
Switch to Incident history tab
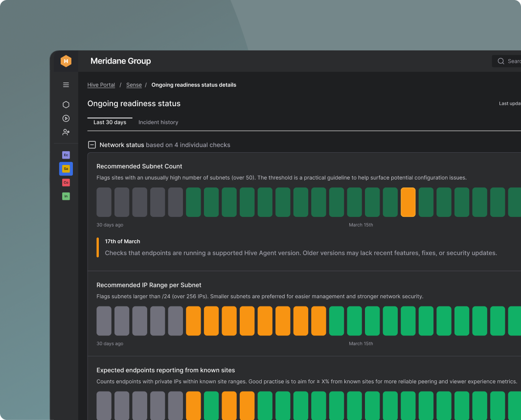coord(158,122)
